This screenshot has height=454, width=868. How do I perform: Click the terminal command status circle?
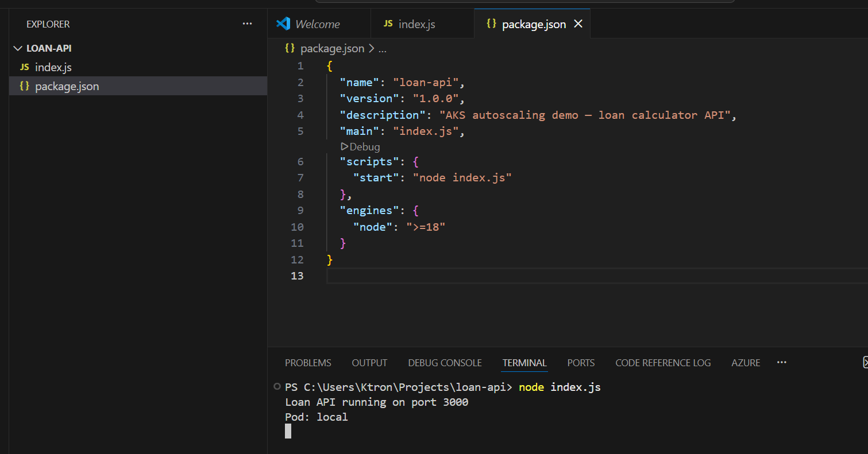pos(277,387)
